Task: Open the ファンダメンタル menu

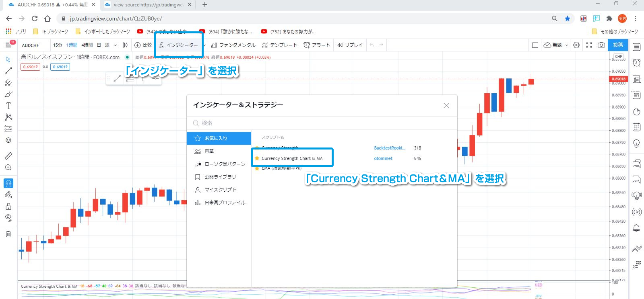Action: pyautogui.click(x=233, y=45)
